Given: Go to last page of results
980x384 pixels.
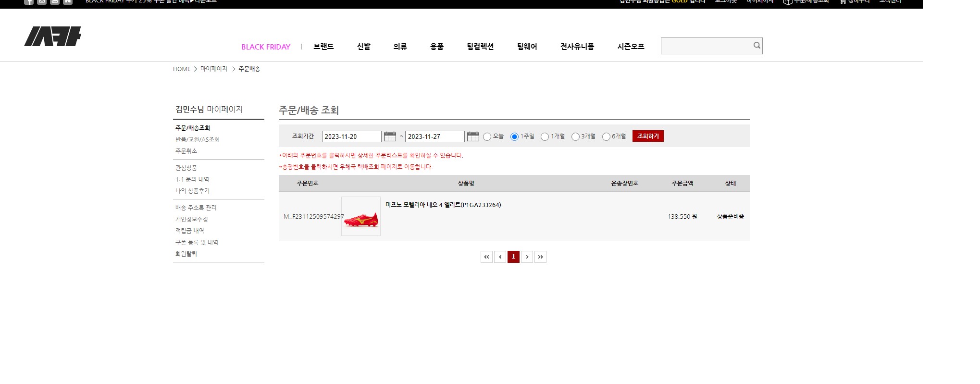Looking at the screenshot, I should click(x=540, y=257).
